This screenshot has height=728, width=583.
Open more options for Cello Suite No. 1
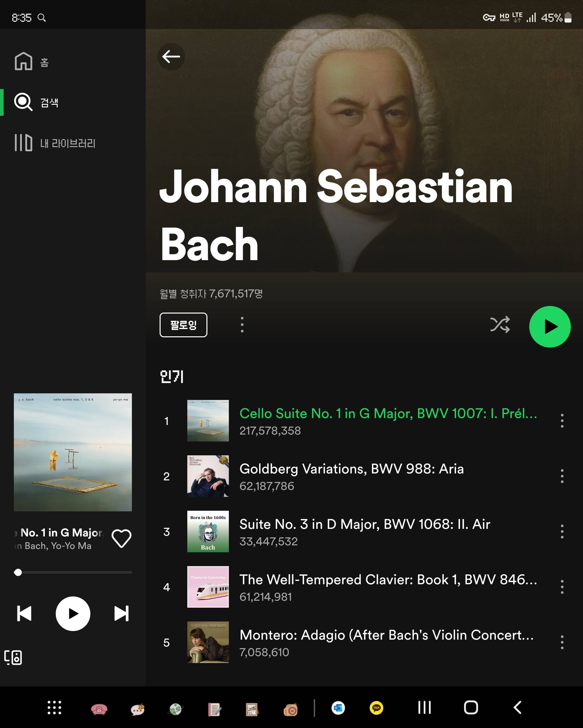tap(562, 421)
